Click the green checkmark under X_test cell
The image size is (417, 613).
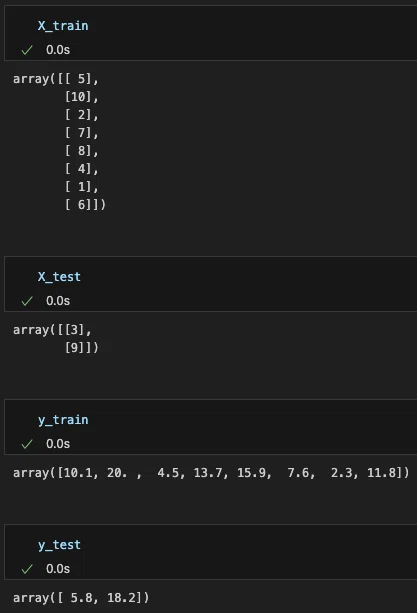27,301
